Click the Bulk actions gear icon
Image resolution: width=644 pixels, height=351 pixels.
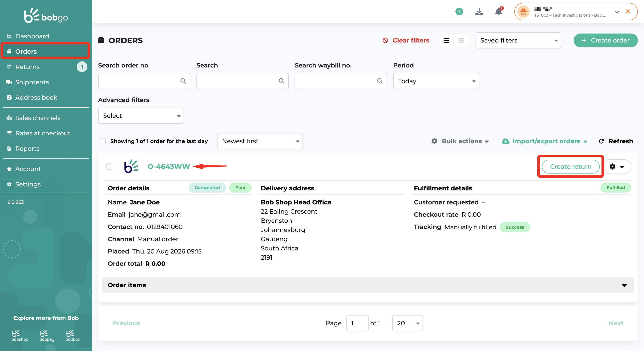[x=435, y=141]
